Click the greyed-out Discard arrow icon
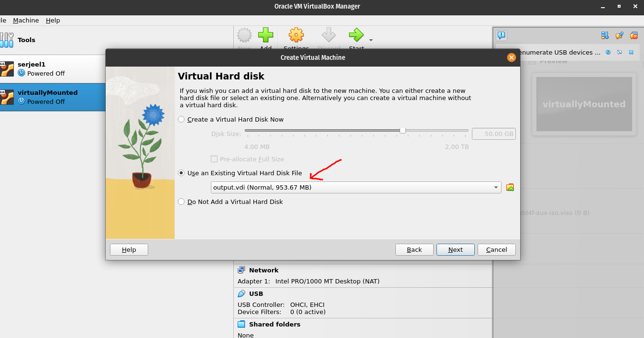 pos(329,35)
